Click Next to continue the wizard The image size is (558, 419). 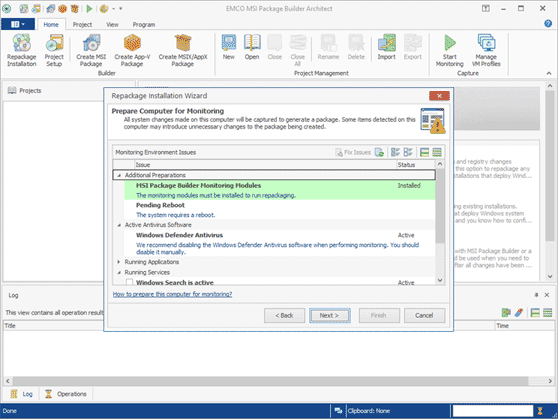pyautogui.click(x=330, y=315)
